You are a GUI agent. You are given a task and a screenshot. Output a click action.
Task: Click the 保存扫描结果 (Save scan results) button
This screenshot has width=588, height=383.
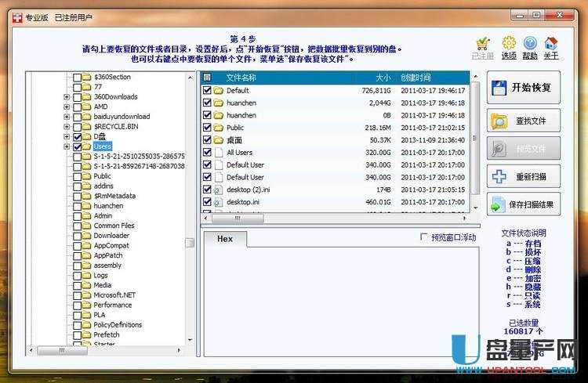click(524, 204)
